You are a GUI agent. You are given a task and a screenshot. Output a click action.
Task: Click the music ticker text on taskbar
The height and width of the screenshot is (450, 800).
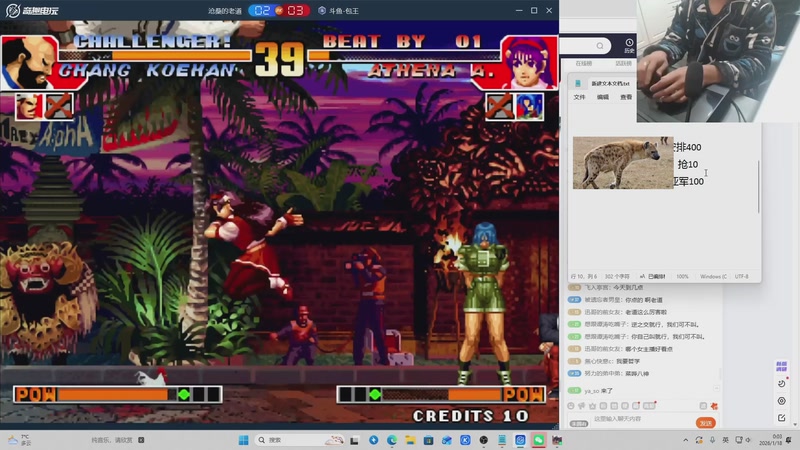tap(112, 440)
